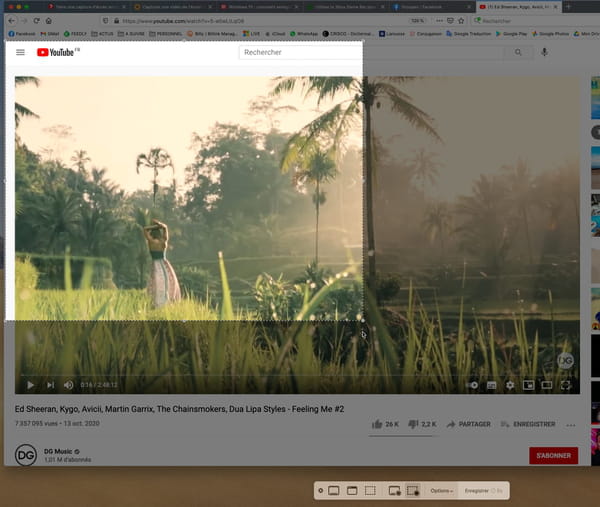
Task: Click the YouTube search magnifier button
Action: tap(518, 52)
